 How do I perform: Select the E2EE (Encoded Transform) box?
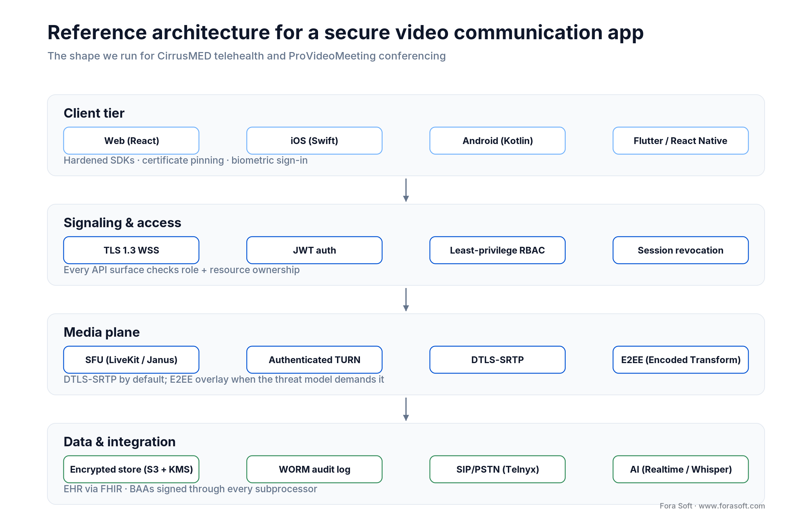(x=681, y=360)
